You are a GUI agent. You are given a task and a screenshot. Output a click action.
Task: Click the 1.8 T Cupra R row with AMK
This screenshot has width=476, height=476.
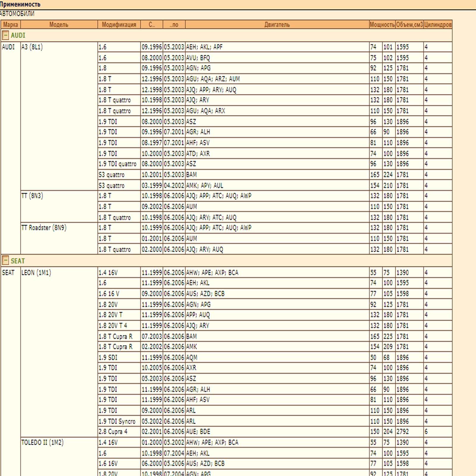pyautogui.click(x=119, y=347)
